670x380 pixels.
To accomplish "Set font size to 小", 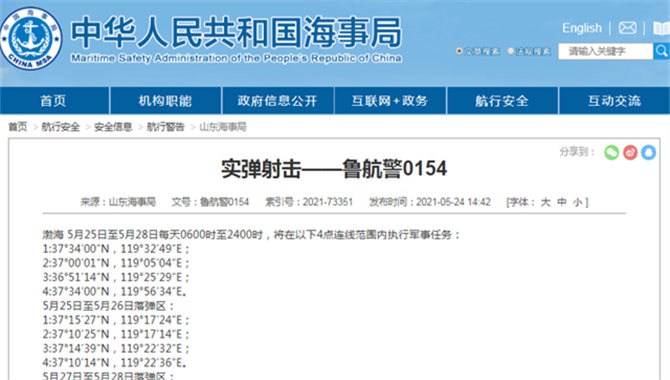I will tap(578, 202).
